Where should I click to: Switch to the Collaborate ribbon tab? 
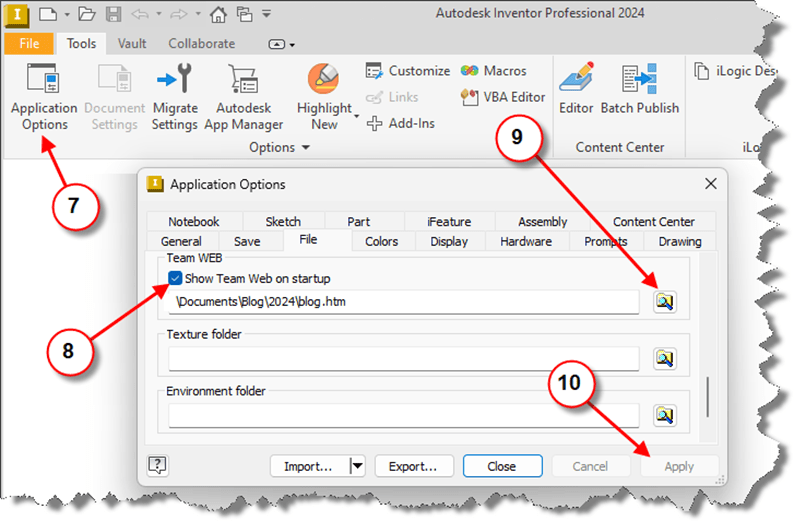click(x=202, y=44)
